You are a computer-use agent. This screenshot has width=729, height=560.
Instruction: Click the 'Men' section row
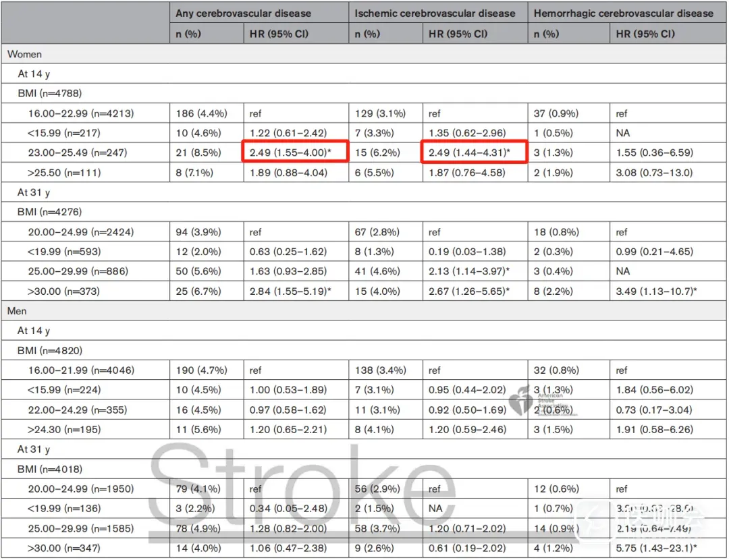18,311
